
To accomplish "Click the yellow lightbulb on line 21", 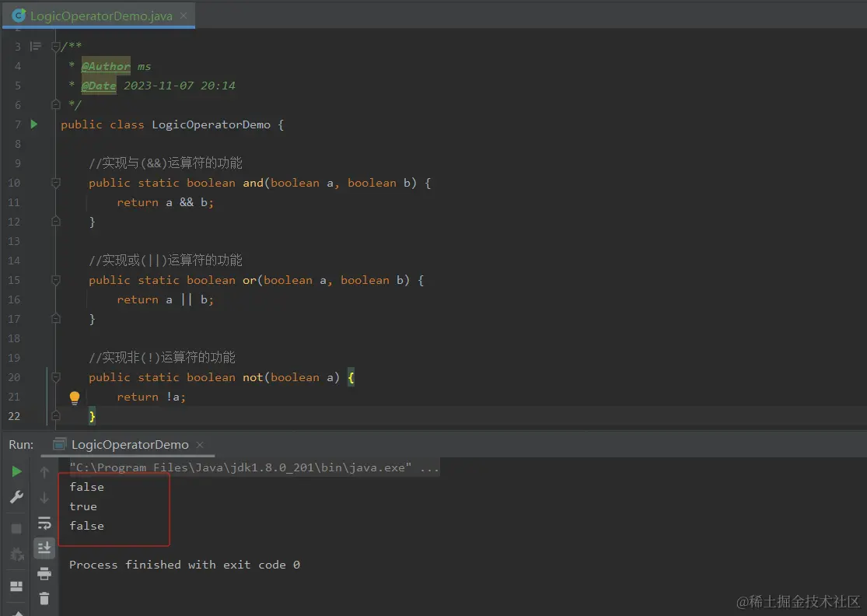I will (75, 397).
